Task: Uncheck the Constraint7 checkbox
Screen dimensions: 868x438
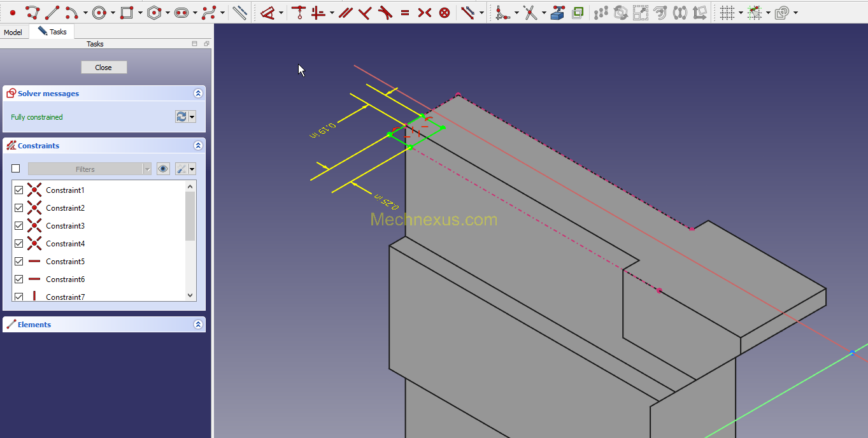Action: tap(18, 297)
